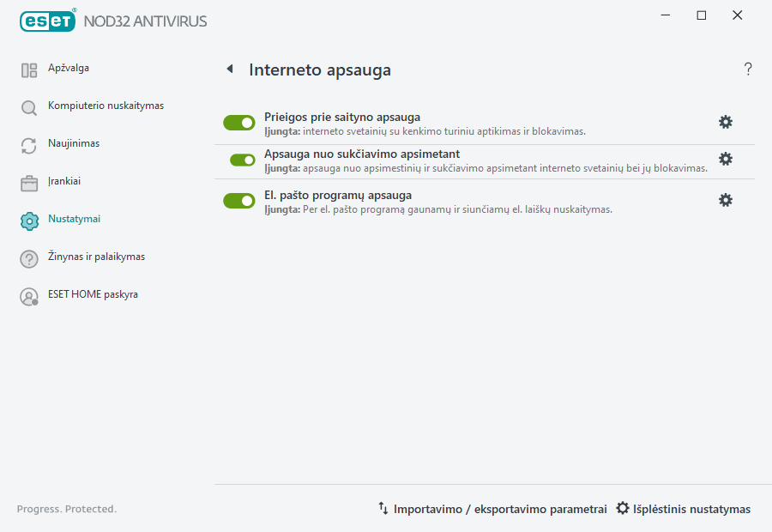Screen dimensions: 772x532
Task: Open settings gear for Prieigos prie saityno apsauga
Action: pos(726,122)
